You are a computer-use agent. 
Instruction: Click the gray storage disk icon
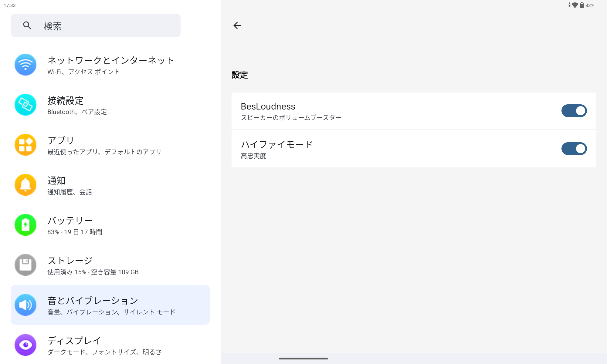(x=25, y=265)
